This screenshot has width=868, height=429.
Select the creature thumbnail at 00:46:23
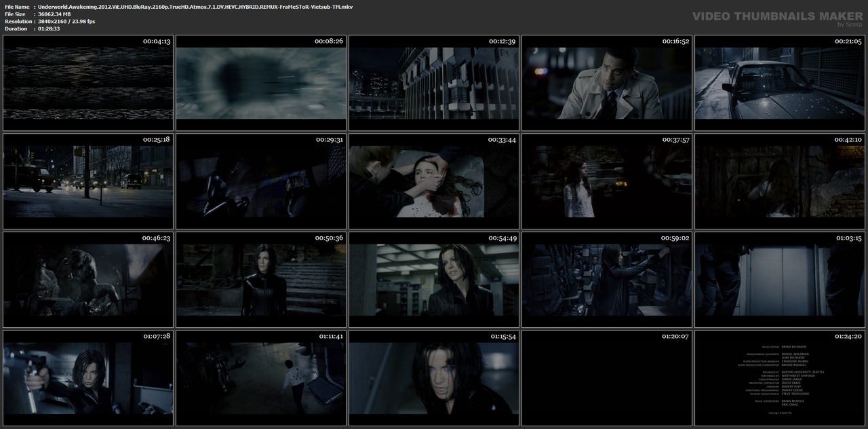(87, 280)
